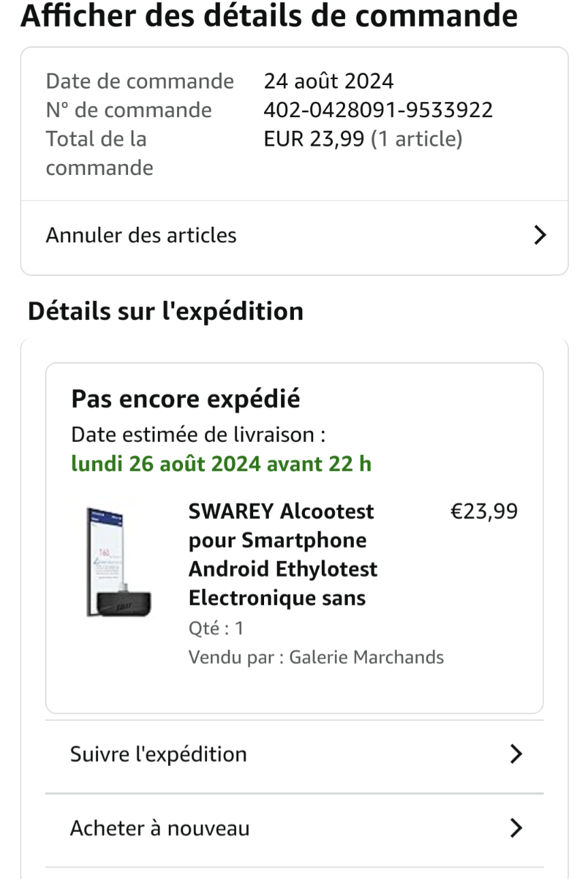Screen dimensions: 588x879
Task: Click the order total EUR 23,99
Action: click(x=314, y=139)
